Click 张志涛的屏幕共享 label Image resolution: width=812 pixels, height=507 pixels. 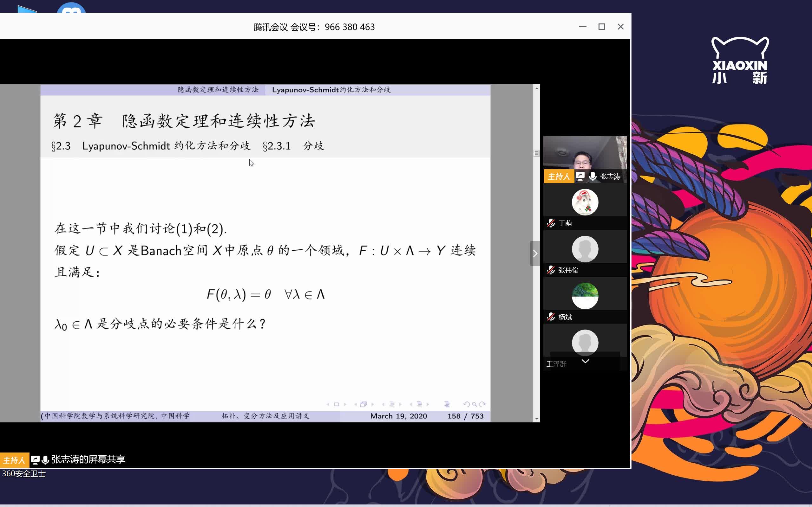pyautogui.click(x=88, y=459)
